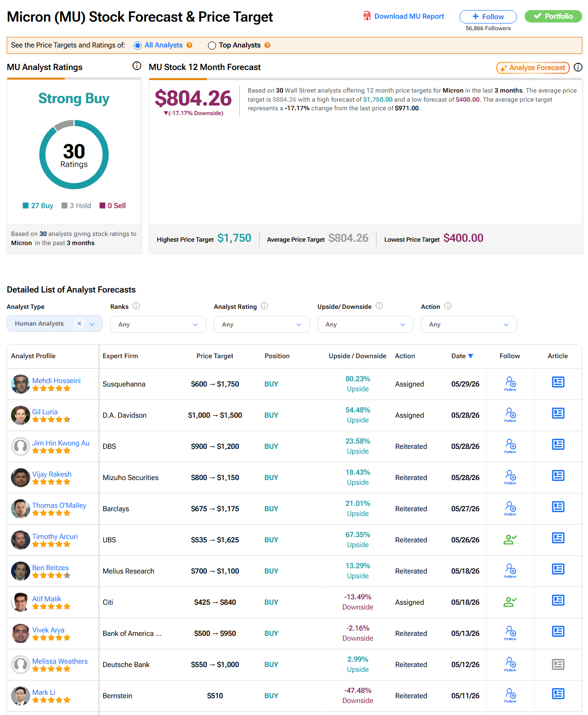Open the article for Bernstein rating
Viewport: 588px width, 715px height.
pos(558,694)
